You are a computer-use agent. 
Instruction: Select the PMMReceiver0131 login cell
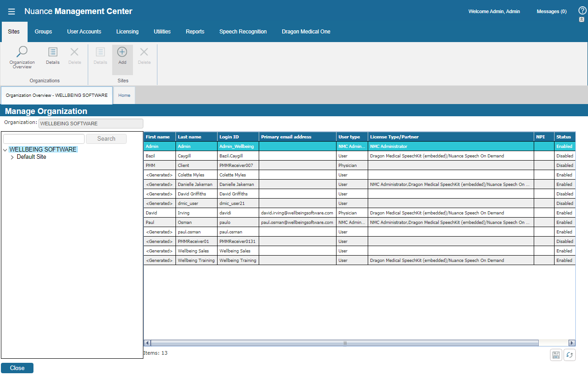(x=238, y=241)
